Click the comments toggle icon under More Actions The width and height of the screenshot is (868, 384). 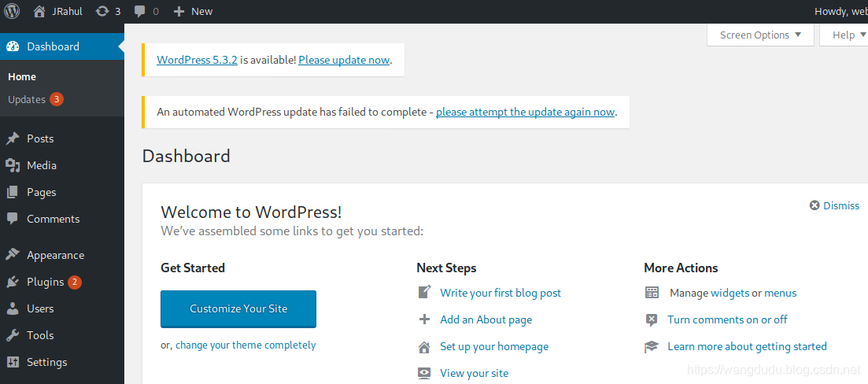pyautogui.click(x=652, y=319)
